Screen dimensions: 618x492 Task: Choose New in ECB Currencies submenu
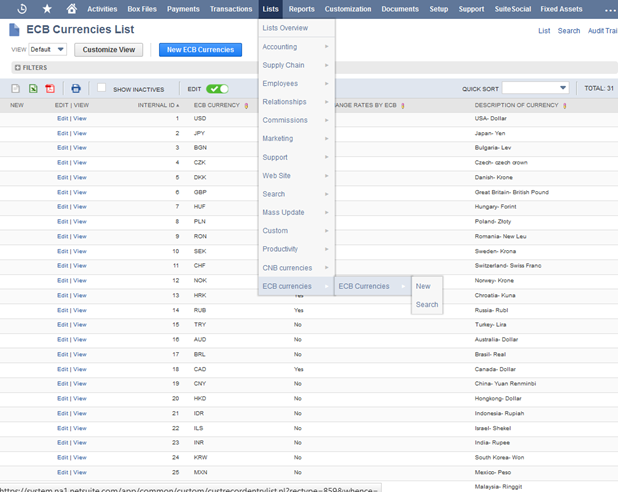[x=424, y=286]
